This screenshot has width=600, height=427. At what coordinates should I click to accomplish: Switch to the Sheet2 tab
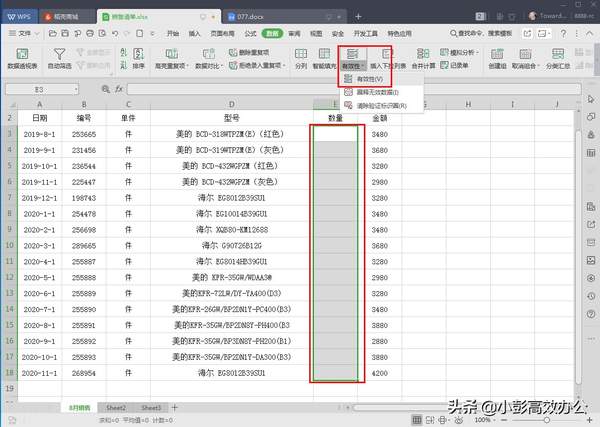(116, 408)
